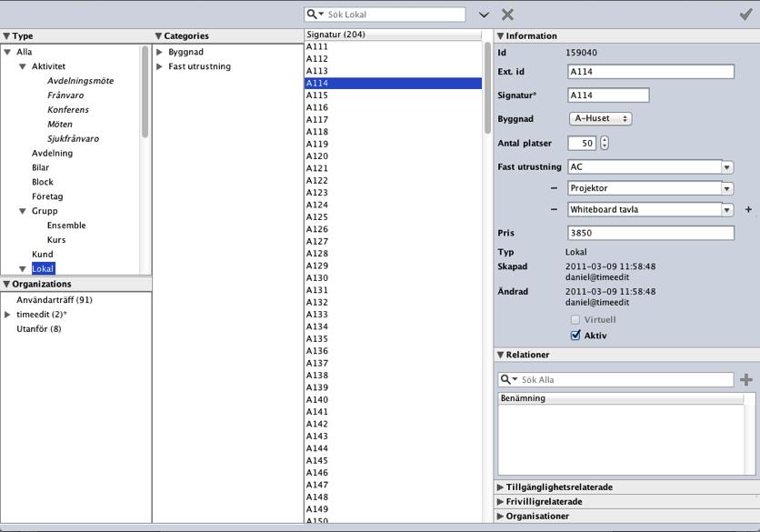This screenshot has height=532, width=760.
Task: Collapse the Lokal tree node arrow
Action: (x=23, y=268)
